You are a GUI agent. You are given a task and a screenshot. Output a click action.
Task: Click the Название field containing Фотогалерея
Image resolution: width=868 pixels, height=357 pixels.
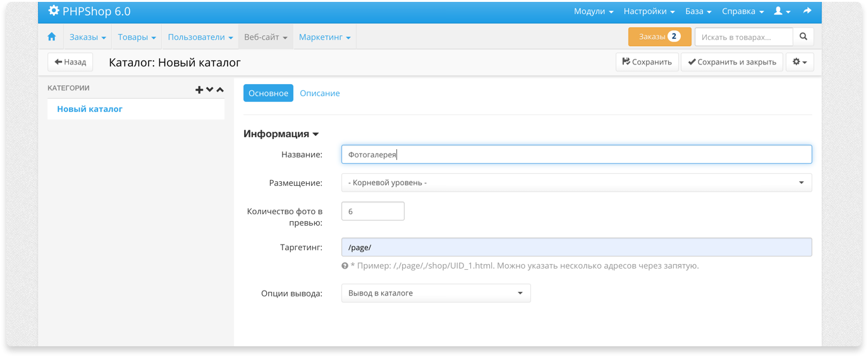pos(577,154)
